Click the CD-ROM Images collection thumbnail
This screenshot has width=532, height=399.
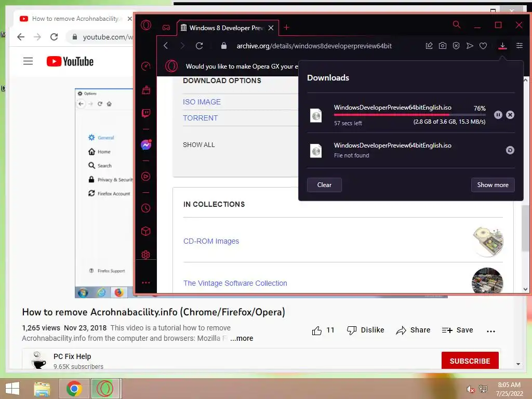(487, 241)
